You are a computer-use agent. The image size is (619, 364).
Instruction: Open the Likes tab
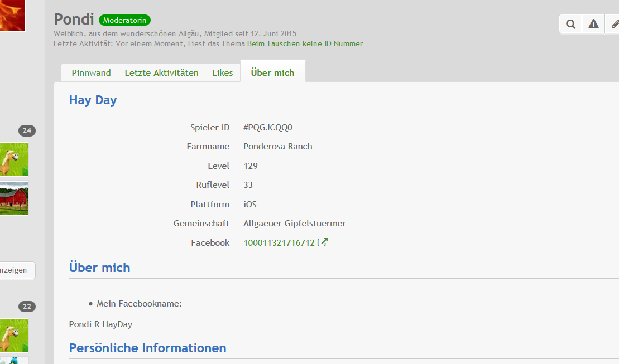(223, 72)
